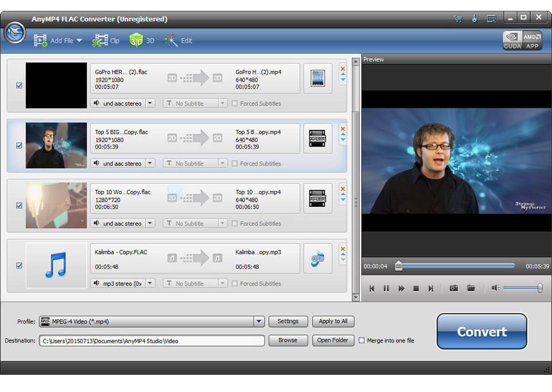This screenshot has height=392, width=552.
Task: Click the volume slider handle
Action: [540, 288]
